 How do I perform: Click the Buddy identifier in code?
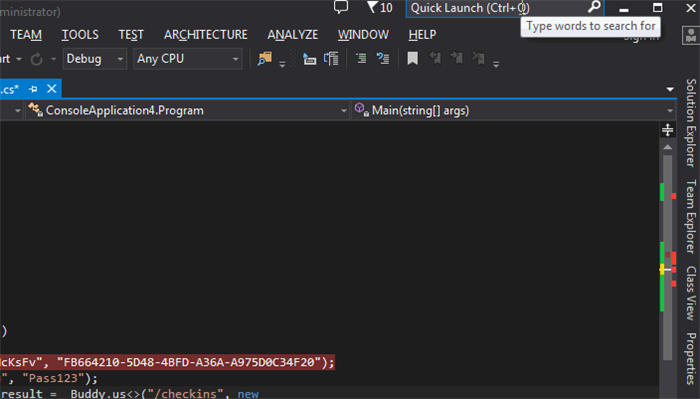click(x=87, y=394)
